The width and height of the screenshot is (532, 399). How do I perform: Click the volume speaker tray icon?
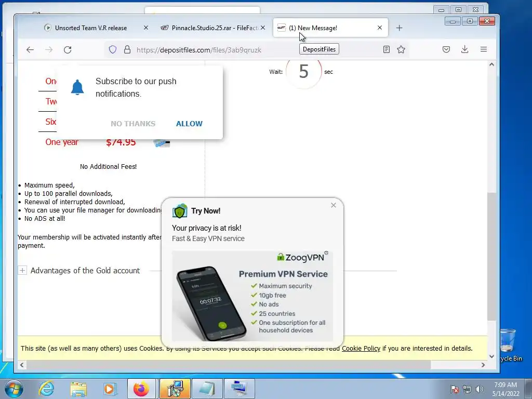(480, 389)
